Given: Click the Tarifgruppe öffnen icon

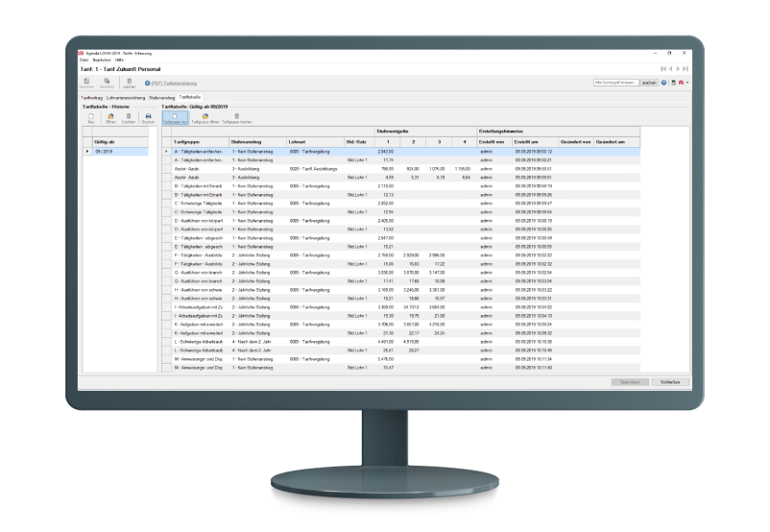Looking at the screenshot, I should coord(205,117).
